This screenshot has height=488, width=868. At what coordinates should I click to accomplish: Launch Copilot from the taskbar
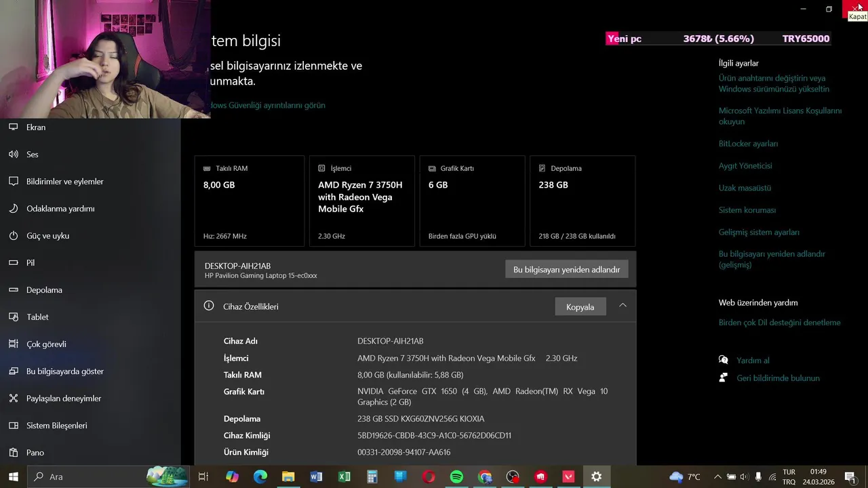pos(232,476)
